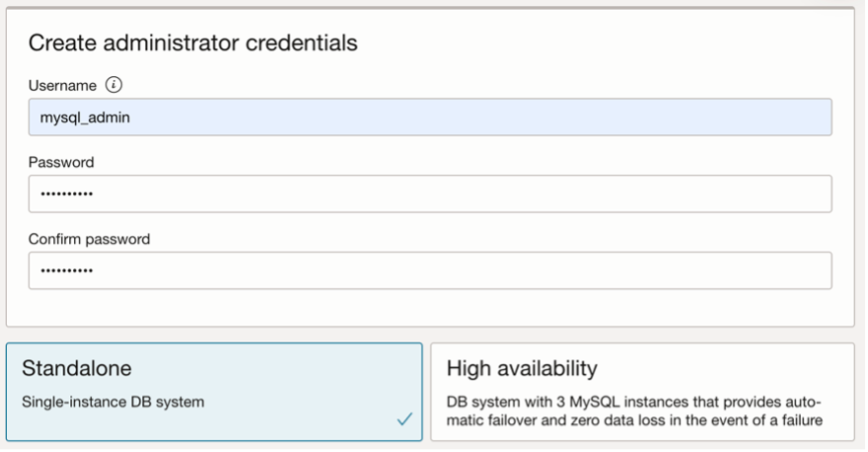Focus the Username field containing mysql_admin
This screenshot has width=868, height=452.
click(430, 116)
